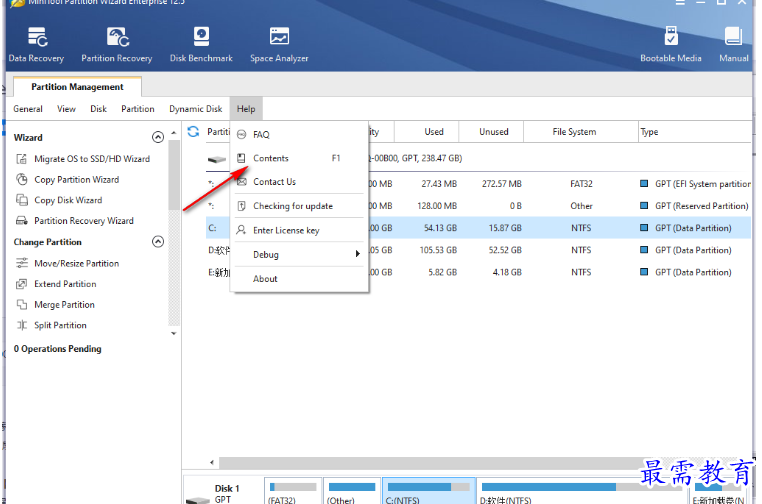Click the Merge Partition icon

(21, 305)
